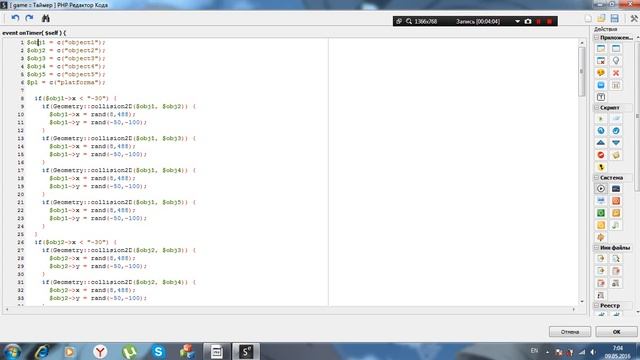Open Skype from the taskbar
This screenshot has height=360, width=640.
(158, 351)
